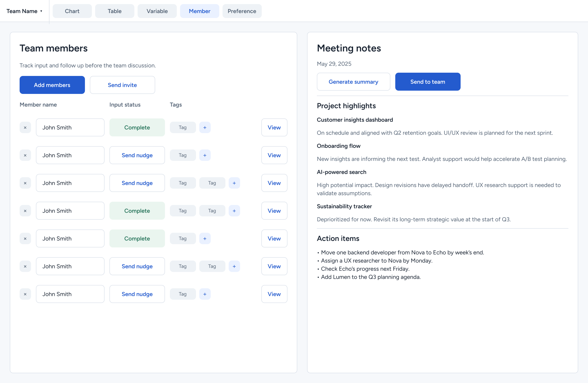The height and width of the screenshot is (383, 588).
Task: Click the Member tab
Action: [x=200, y=11]
